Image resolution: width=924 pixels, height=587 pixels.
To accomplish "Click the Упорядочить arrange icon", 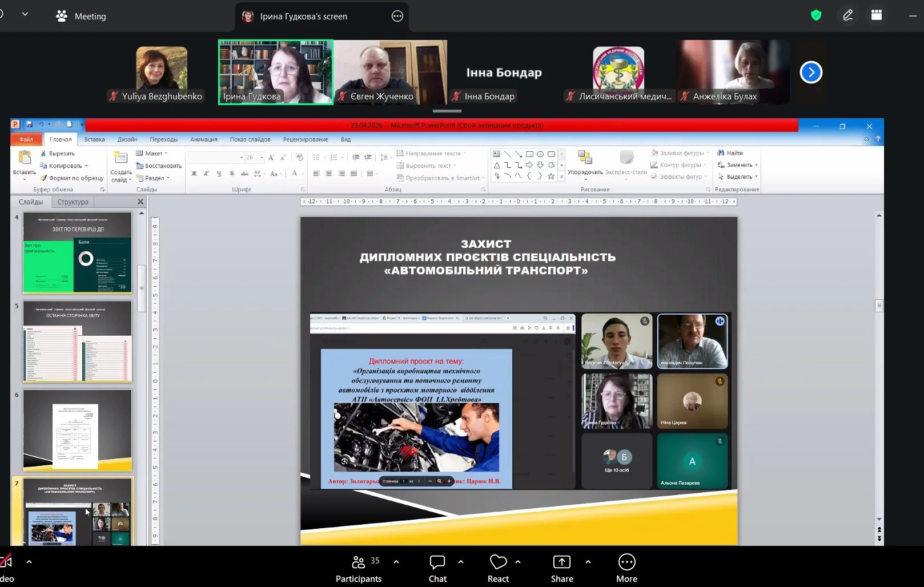I will 585,157.
